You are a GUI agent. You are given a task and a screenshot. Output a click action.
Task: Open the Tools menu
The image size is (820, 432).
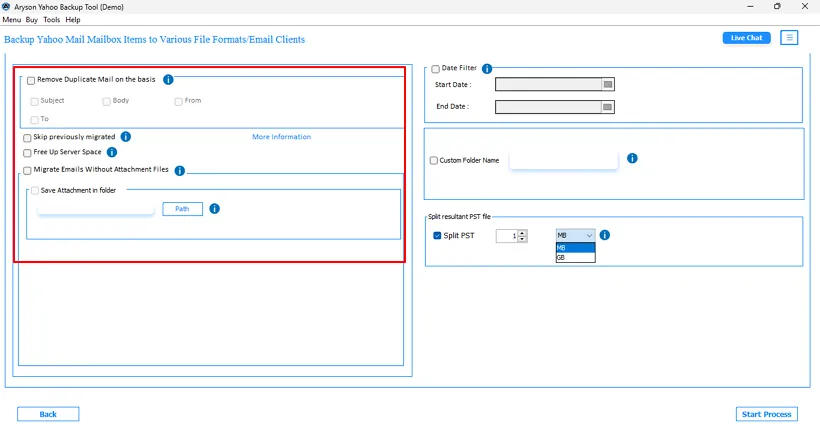click(51, 19)
